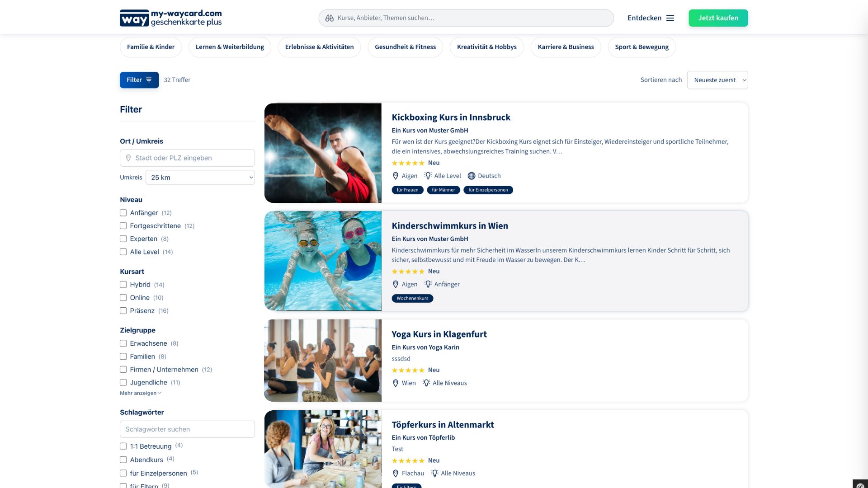Click the map pin icon next to Wien

click(x=396, y=383)
